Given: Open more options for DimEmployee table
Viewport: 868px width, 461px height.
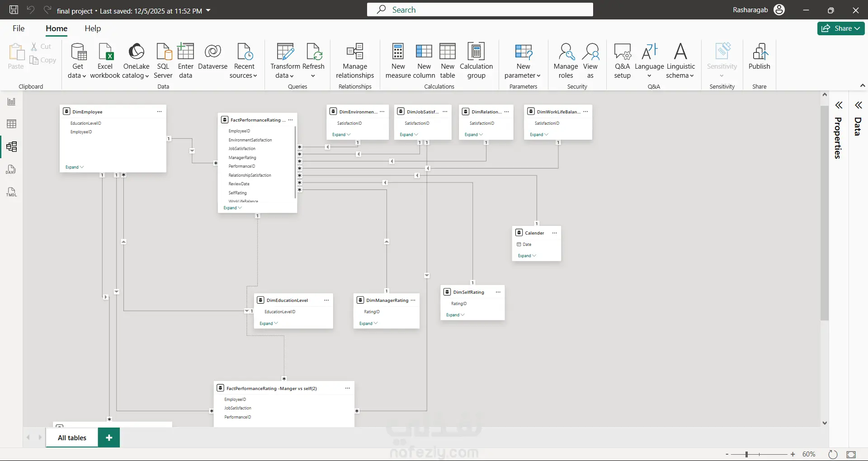Looking at the screenshot, I should 159,112.
